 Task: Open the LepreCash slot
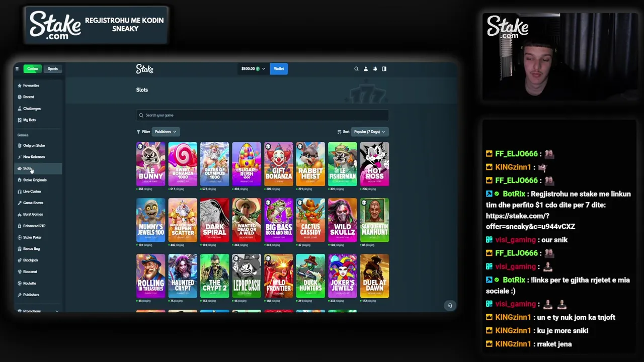point(247,276)
